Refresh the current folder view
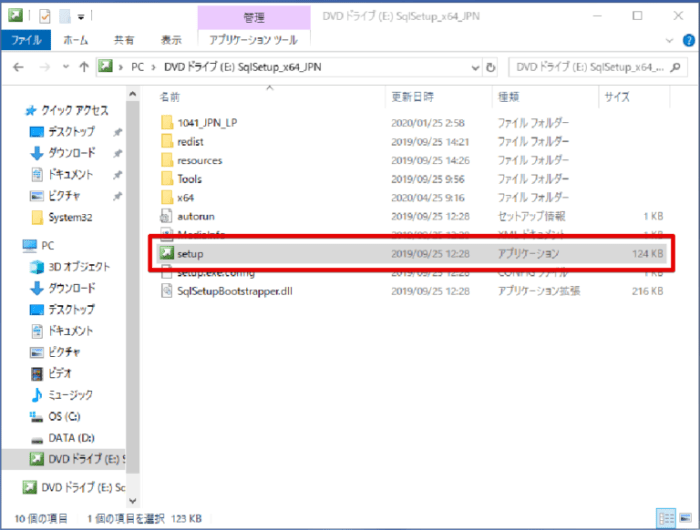 pyautogui.click(x=491, y=67)
